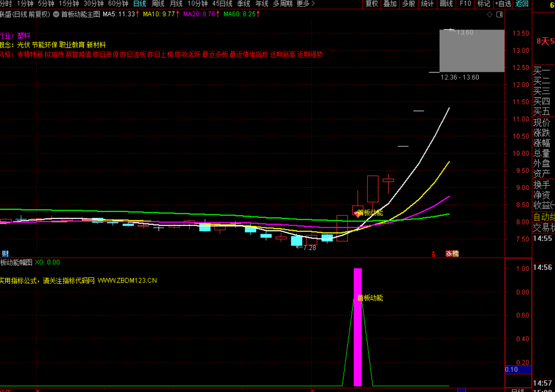Click the 叠加 toolbar button
555x392 pixels.
click(390, 4)
